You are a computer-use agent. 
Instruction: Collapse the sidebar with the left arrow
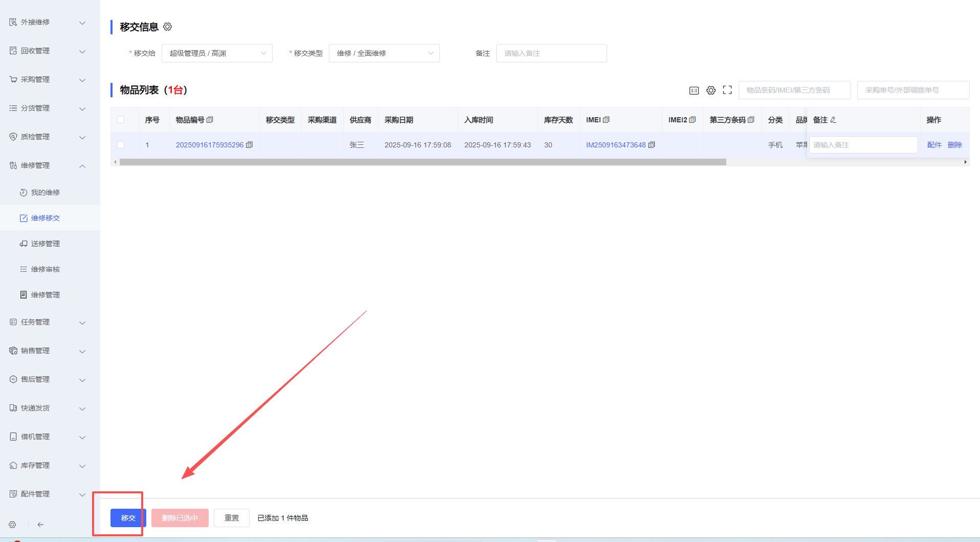[x=40, y=525]
